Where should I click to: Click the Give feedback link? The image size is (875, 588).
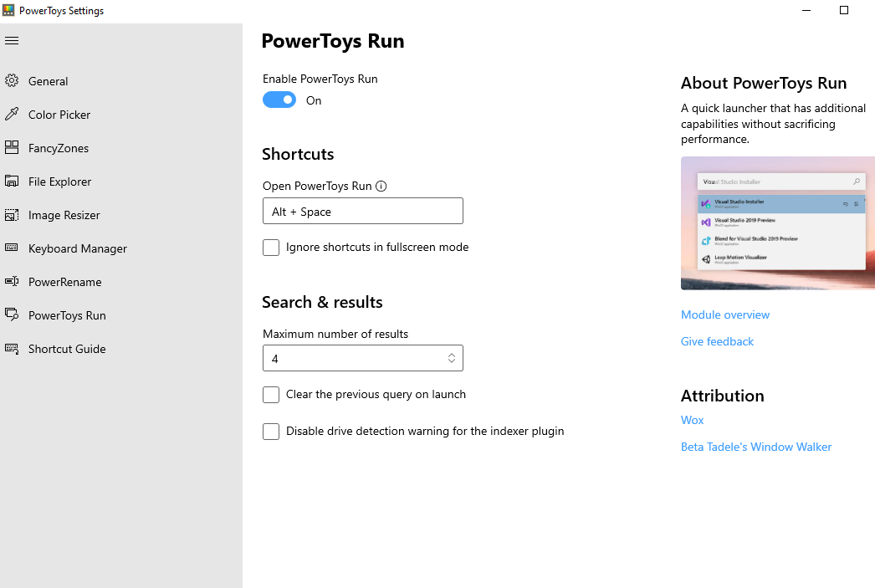(x=717, y=341)
